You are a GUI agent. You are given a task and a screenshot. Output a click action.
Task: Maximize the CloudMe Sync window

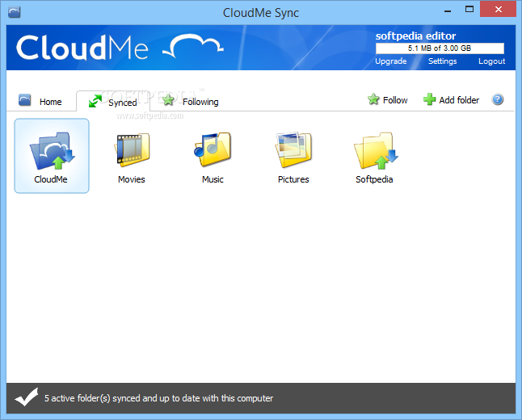click(x=469, y=10)
